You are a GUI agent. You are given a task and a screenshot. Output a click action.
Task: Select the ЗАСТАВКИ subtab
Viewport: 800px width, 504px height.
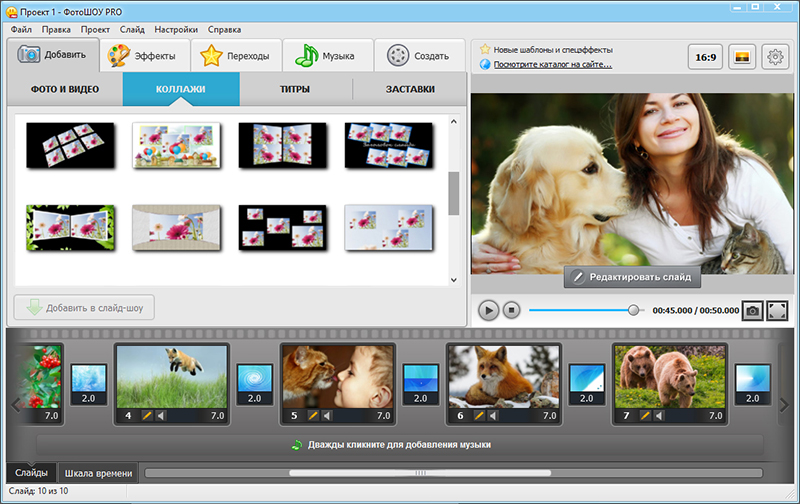[x=410, y=89]
